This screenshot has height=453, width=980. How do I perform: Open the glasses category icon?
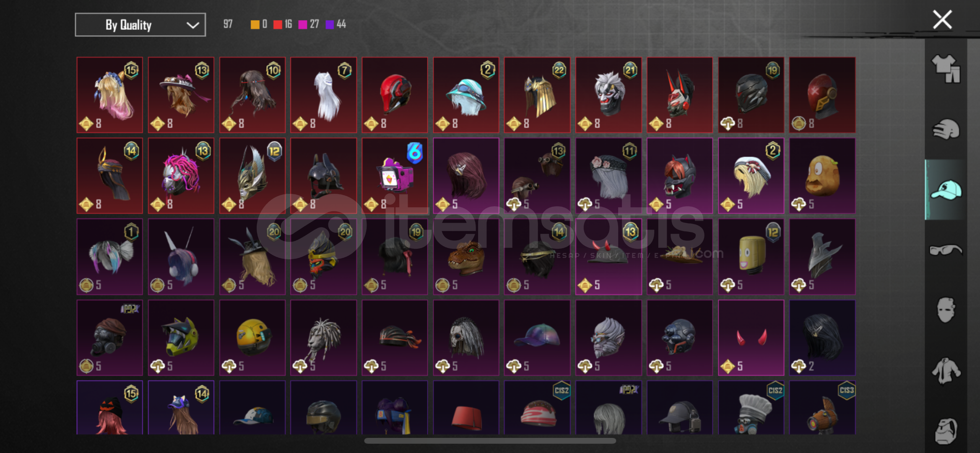[x=946, y=250]
